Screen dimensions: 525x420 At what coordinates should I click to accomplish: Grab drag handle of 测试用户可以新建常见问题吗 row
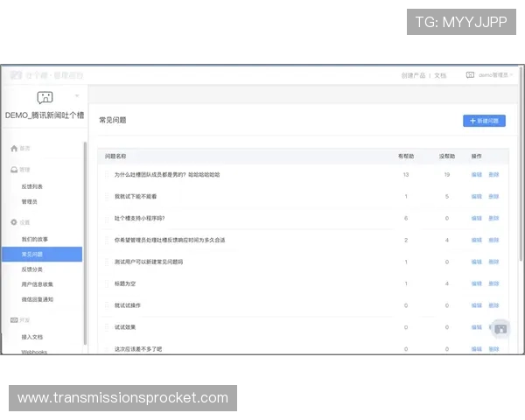pos(107,262)
